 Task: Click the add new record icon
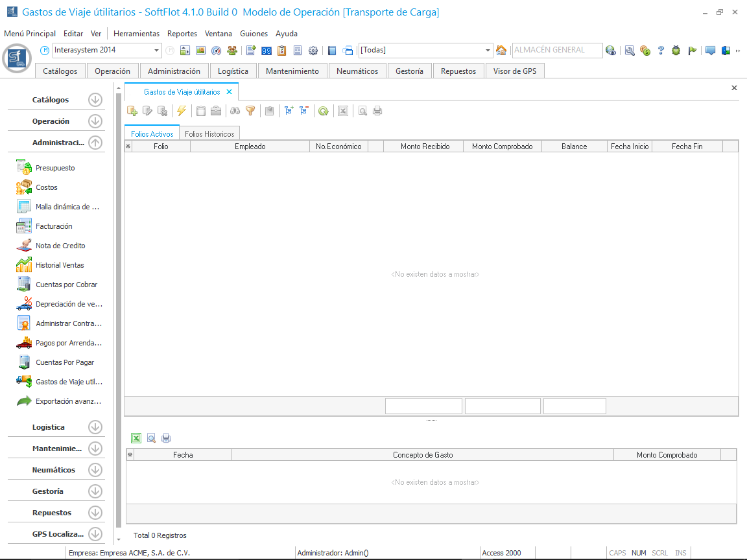pyautogui.click(x=132, y=111)
